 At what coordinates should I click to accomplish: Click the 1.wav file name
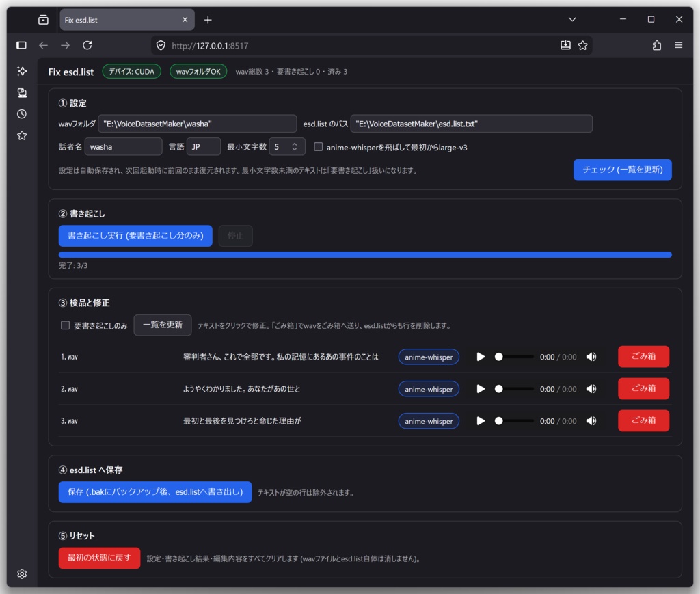(69, 357)
